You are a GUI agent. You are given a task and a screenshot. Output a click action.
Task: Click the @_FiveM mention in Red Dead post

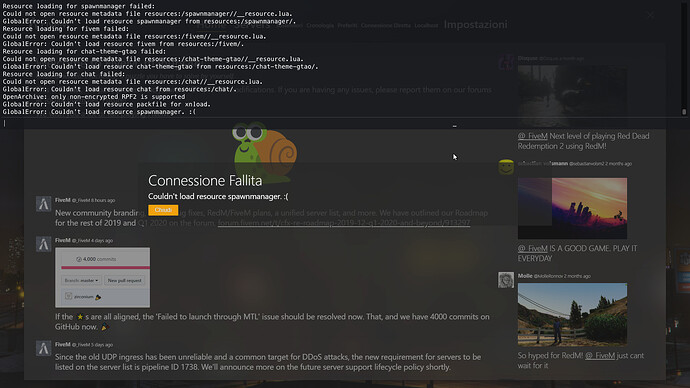point(532,136)
